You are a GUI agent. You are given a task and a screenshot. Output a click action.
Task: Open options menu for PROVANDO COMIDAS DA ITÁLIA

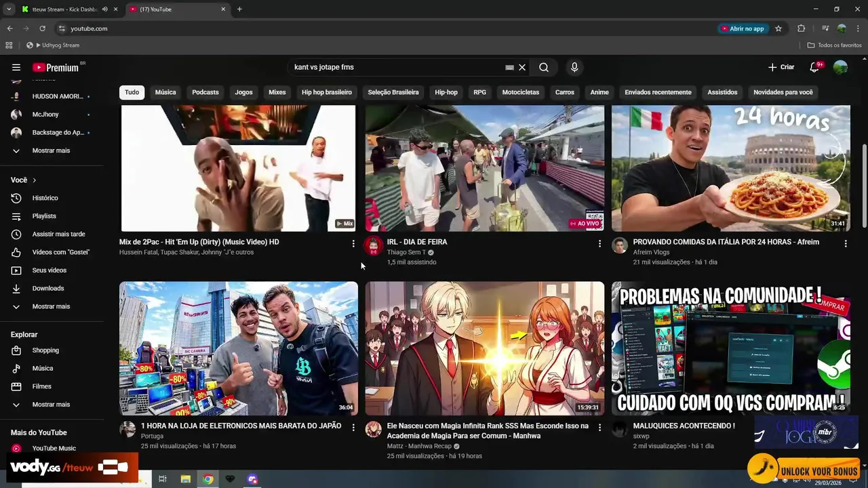[x=845, y=243]
